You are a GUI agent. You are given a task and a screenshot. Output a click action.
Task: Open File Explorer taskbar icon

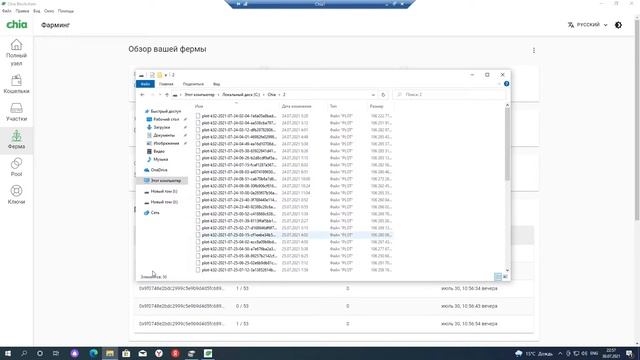tap(110, 353)
